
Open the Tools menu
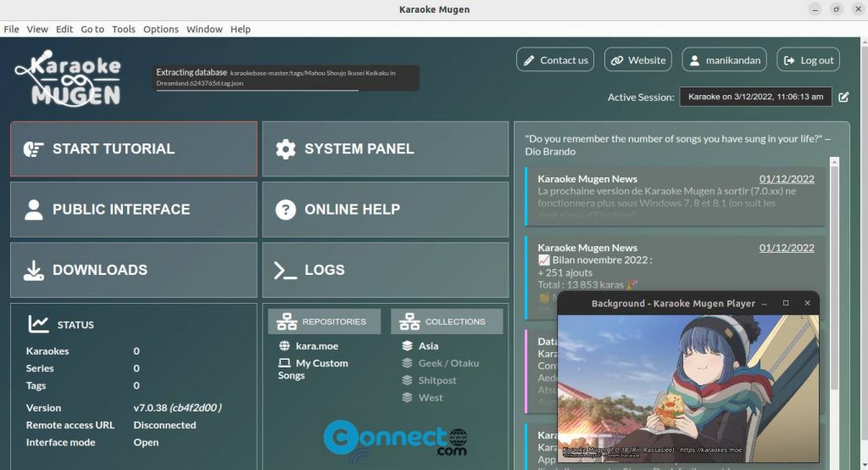coord(124,29)
